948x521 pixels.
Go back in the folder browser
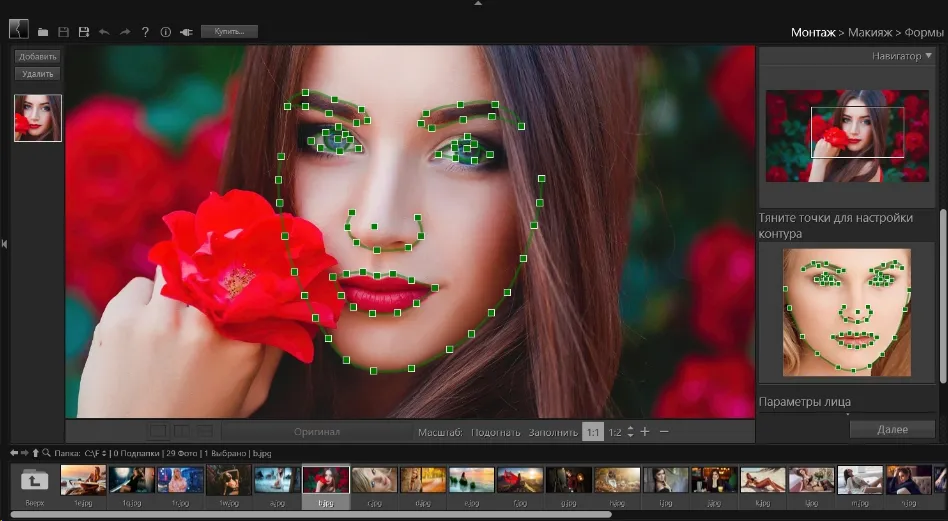coord(15,453)
